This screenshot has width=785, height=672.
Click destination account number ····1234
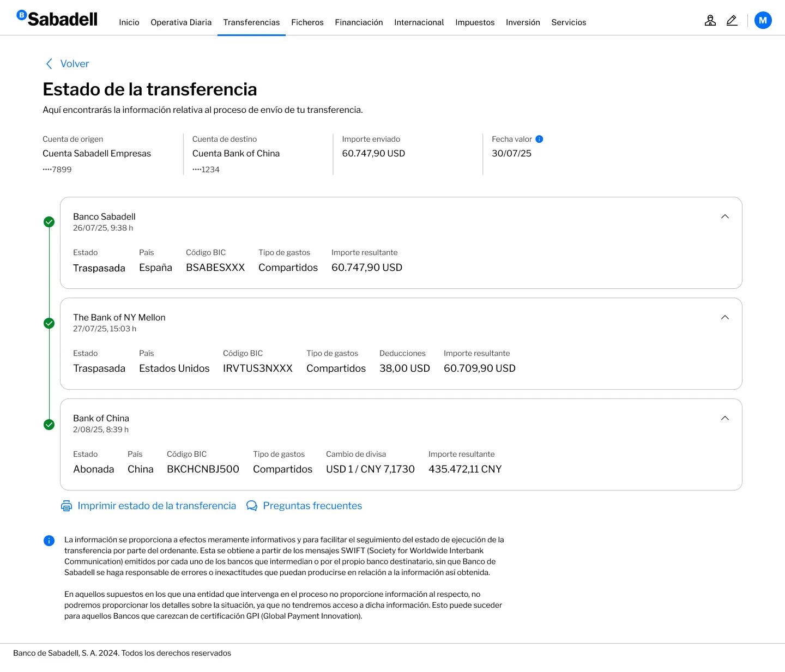click(x=206, y=169)
